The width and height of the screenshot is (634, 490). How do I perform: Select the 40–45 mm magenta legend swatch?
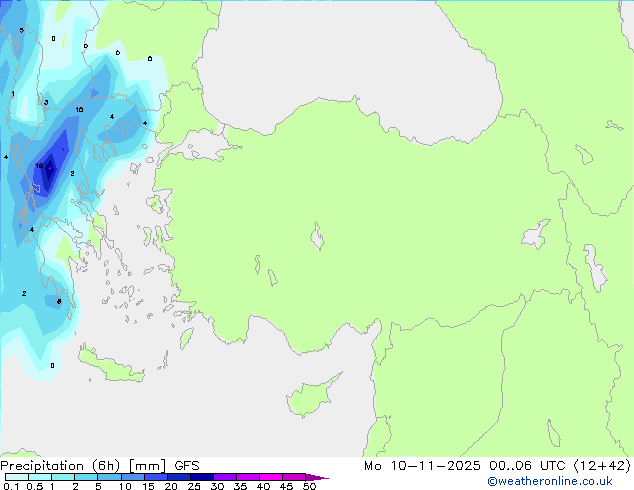(x=271, y=477)
